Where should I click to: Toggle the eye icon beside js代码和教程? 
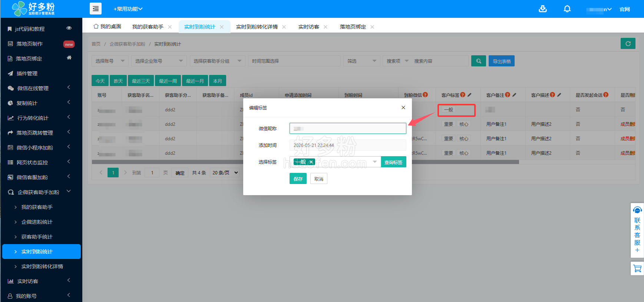tap(69, 28)
